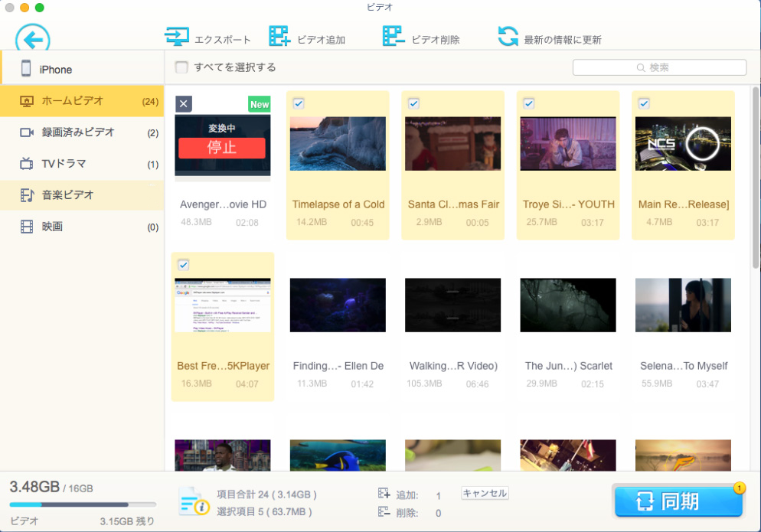Click the Refresh (最新の情報に更新) label

[563, 40]
